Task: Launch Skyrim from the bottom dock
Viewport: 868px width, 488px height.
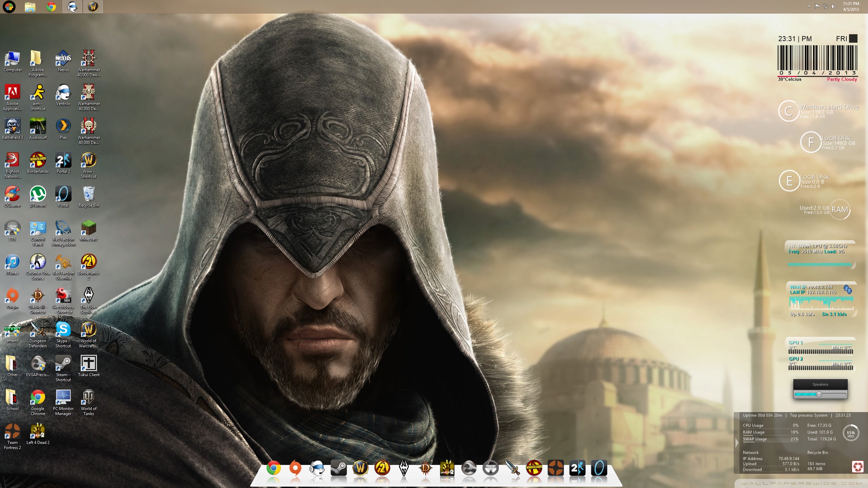Action: (404, 468)
